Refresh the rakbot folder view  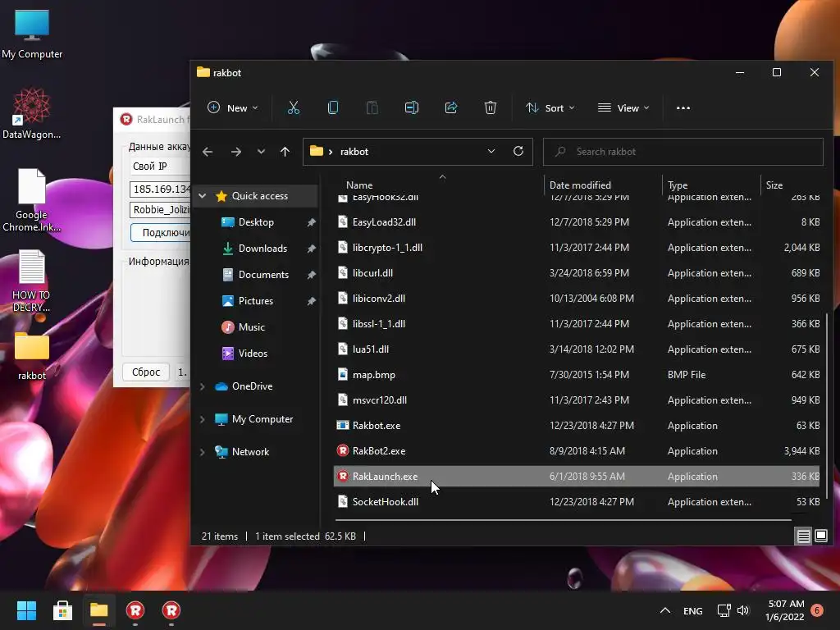tap(518, 151)
